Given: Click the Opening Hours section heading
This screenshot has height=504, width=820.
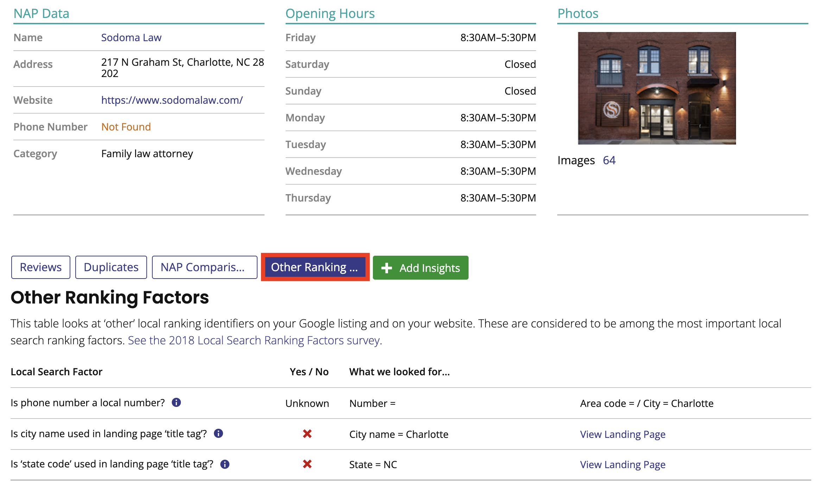Looking at the screenshot, I should point(330,13).
